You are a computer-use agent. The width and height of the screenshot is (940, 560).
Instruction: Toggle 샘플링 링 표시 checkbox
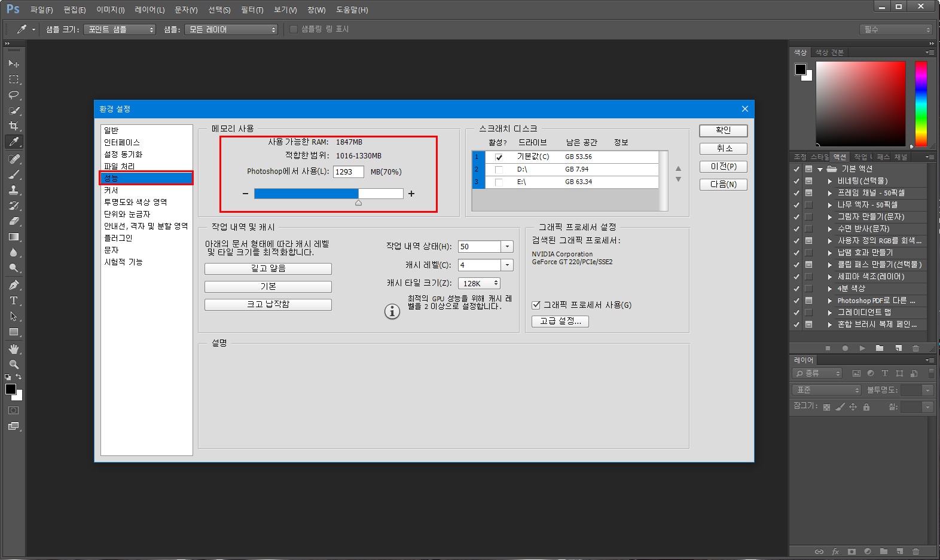(x=294, y=29)
